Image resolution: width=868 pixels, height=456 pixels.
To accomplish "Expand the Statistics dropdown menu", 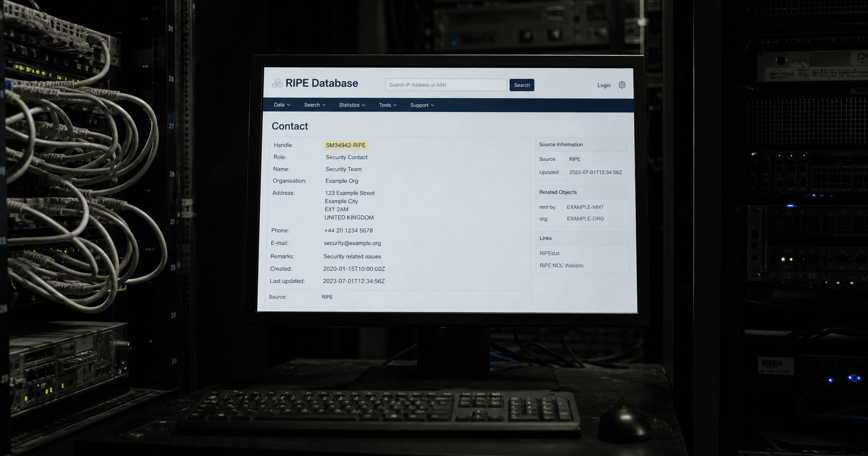I will pyautogui.click(x=352, y=105).
